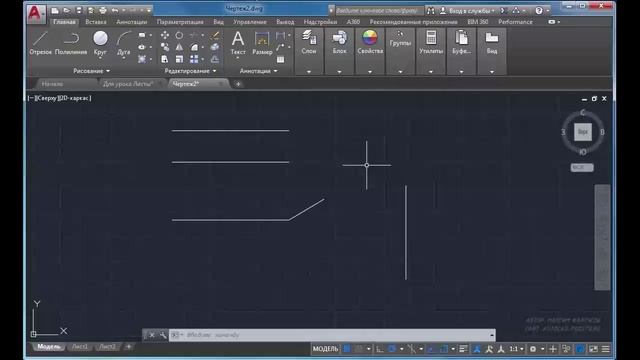Toggle snap mode in status bar
Image resolution: width=640 pixels, height=360 pixels.
tap(358, 349)
